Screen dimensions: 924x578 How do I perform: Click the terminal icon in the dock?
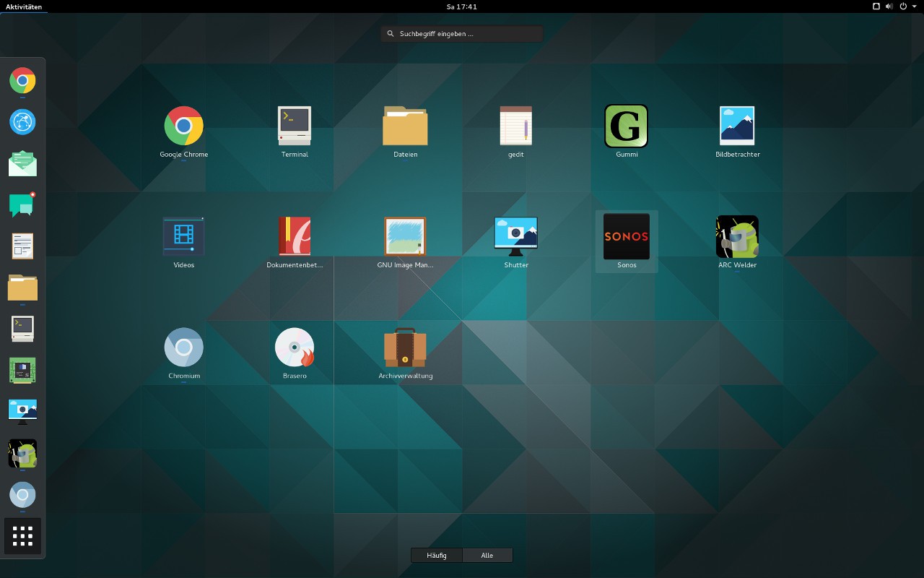click(22, 329)
